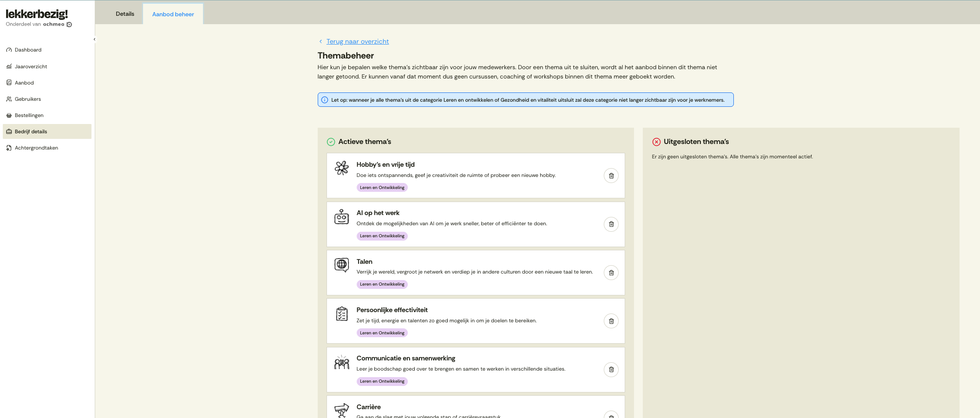The width and height of the screenshot is (980, 418).
Task: Open Dashboard from the sidebar
Action: [47, 50]
